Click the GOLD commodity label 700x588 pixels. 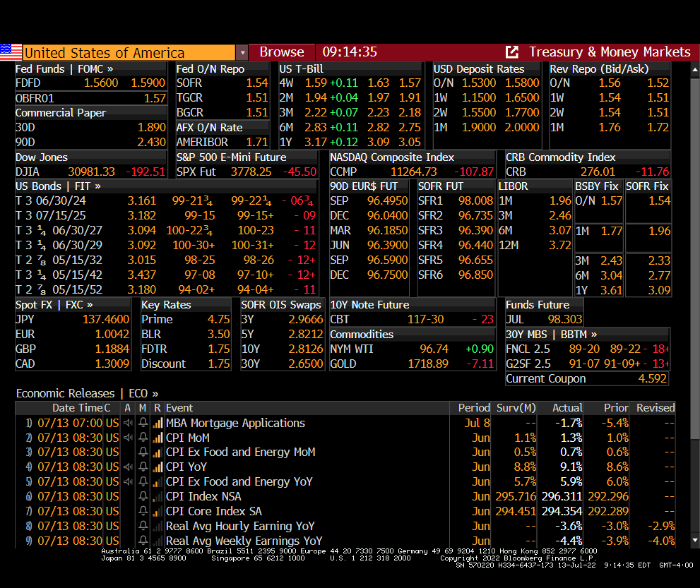coord(343,364)
